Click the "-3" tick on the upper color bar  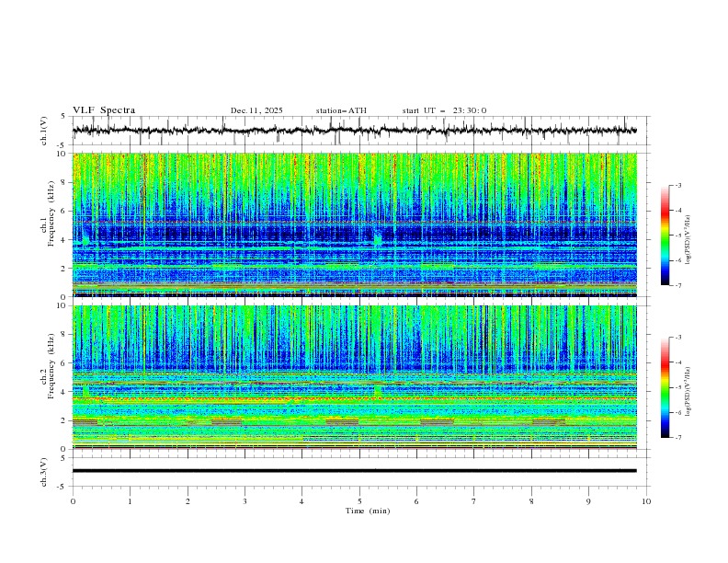coord(677,185)
